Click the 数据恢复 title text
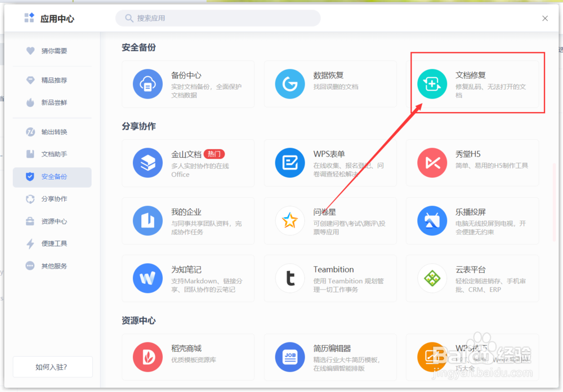 (x=328, y=75)
